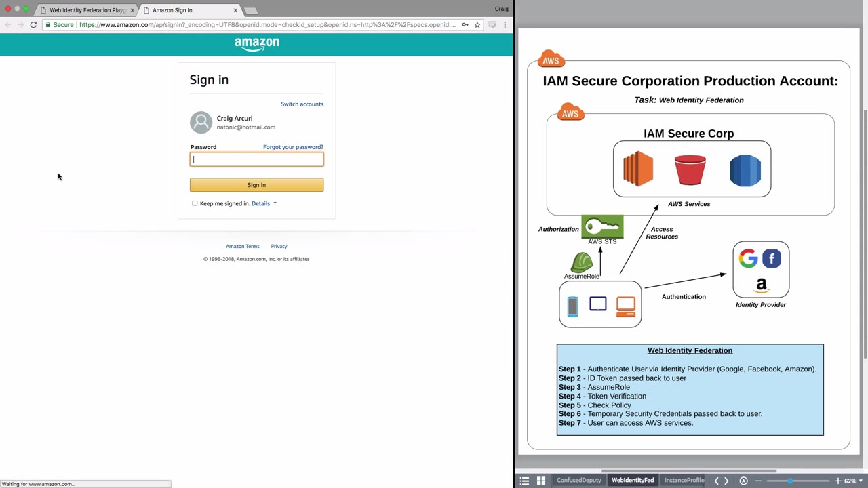Click the tablet monitor device icon
Viewport: 868px width, 488px height.
click(x=598, y=304)
